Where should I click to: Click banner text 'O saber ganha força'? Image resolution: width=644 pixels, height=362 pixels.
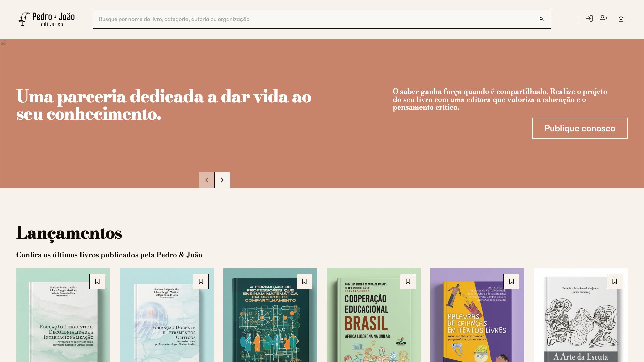click(x=500, y=99)
